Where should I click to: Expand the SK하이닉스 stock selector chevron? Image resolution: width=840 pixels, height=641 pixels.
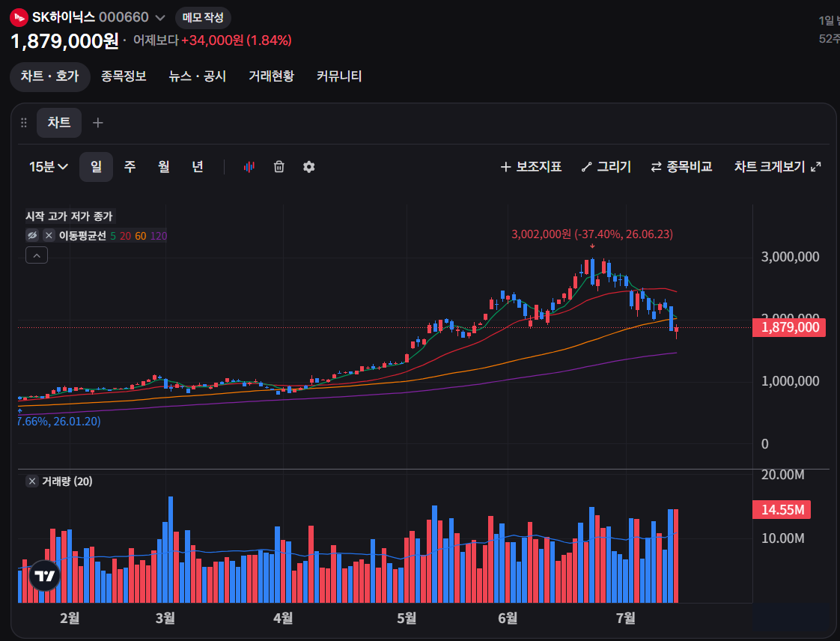(159, 18)
